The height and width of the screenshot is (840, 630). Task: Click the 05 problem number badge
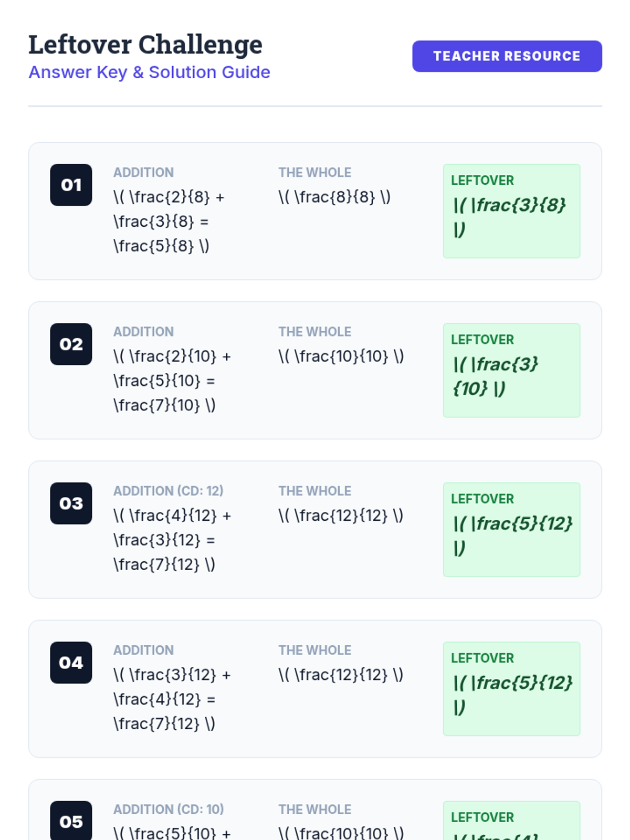[71, 821]
